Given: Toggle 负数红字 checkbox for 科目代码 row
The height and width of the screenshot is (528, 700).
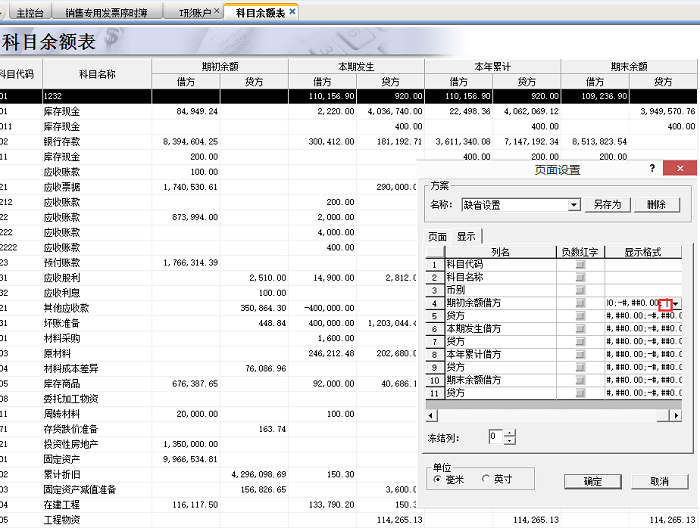Looking at the screenshot, I should pyautogui.click(x=580, y=265).
